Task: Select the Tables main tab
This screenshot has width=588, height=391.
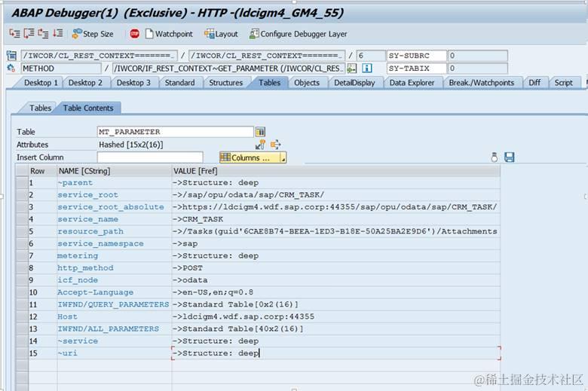Action: tap(269, 83)
